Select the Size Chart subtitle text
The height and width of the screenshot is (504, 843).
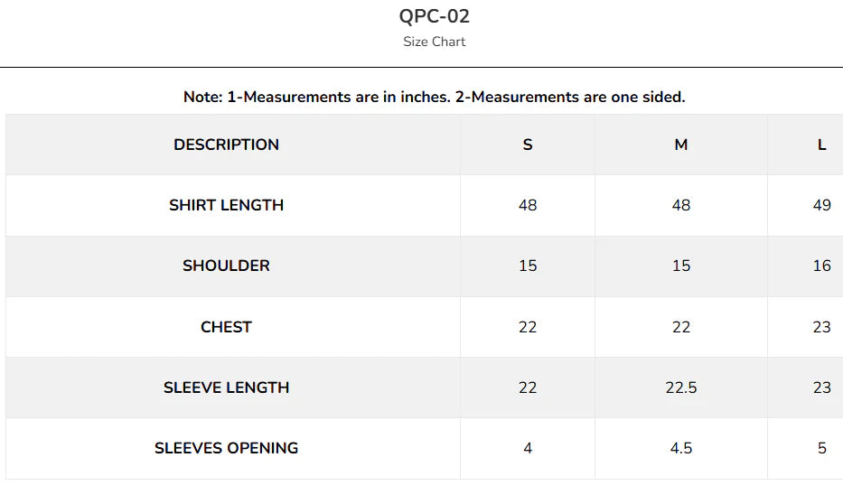click(434, 42)
